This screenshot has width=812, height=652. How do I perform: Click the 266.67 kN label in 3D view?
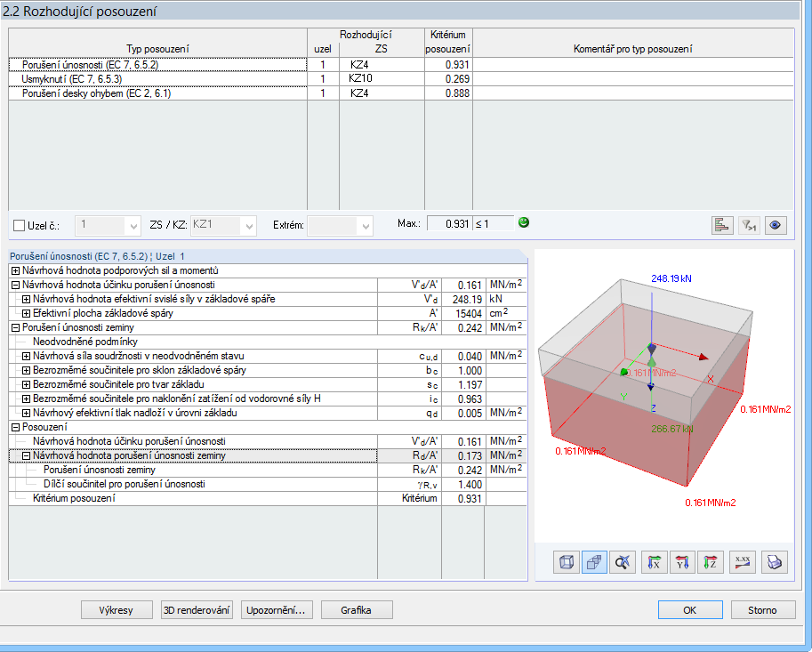pyautogui.click(x=672, y=429)
